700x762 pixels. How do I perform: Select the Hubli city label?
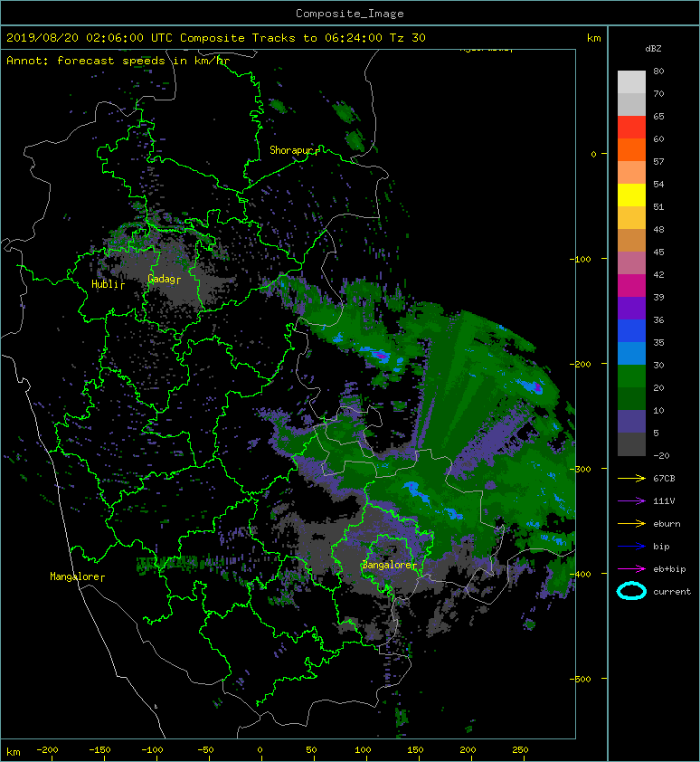pos(106,284)
